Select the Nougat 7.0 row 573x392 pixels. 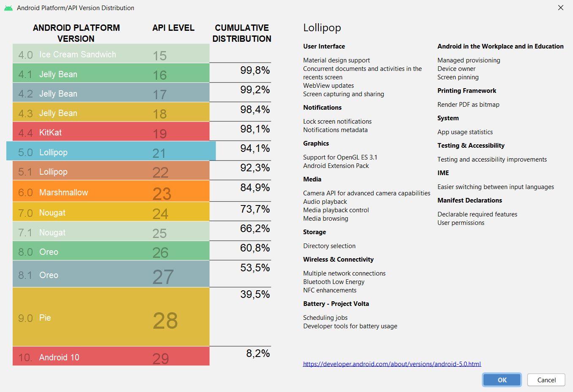pos(84,212)
